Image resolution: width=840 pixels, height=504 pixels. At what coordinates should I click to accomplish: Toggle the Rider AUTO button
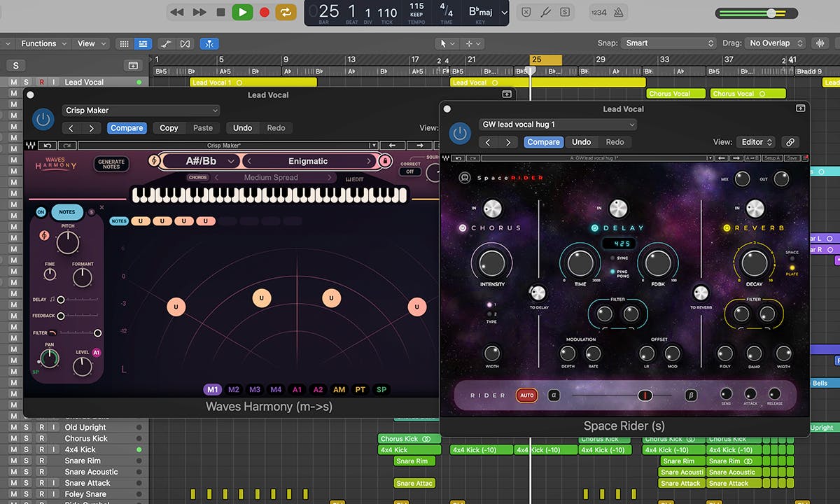pos(527,395)
